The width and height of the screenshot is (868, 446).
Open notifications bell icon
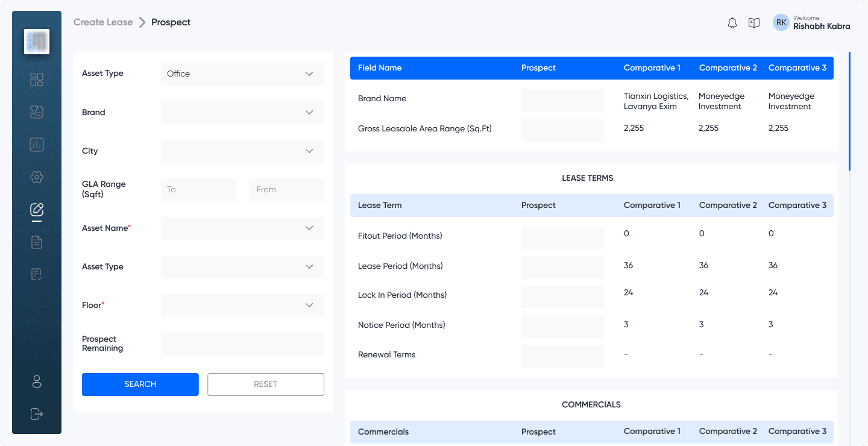pos(732,23)
